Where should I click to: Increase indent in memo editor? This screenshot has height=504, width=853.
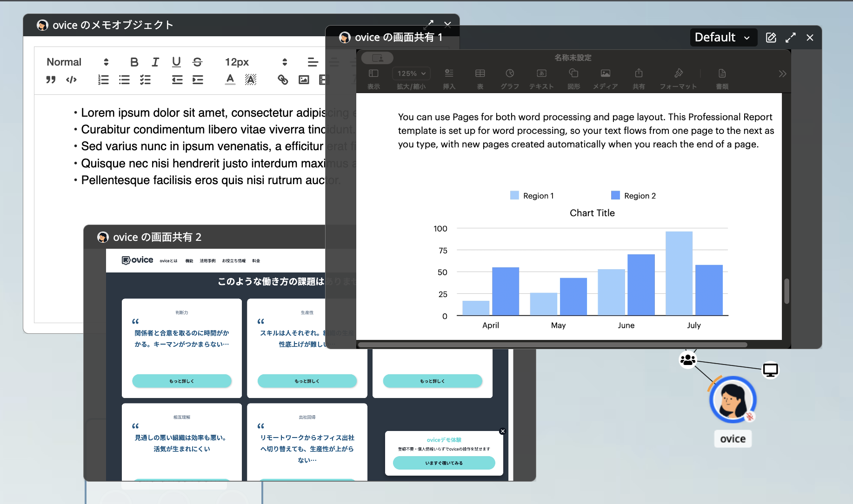(x=198, y=80)
